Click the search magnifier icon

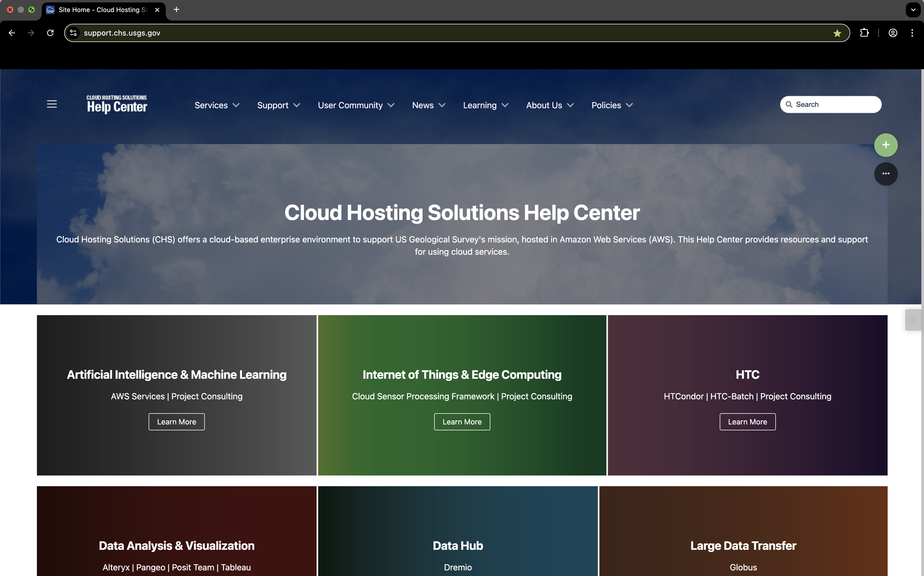789,105
